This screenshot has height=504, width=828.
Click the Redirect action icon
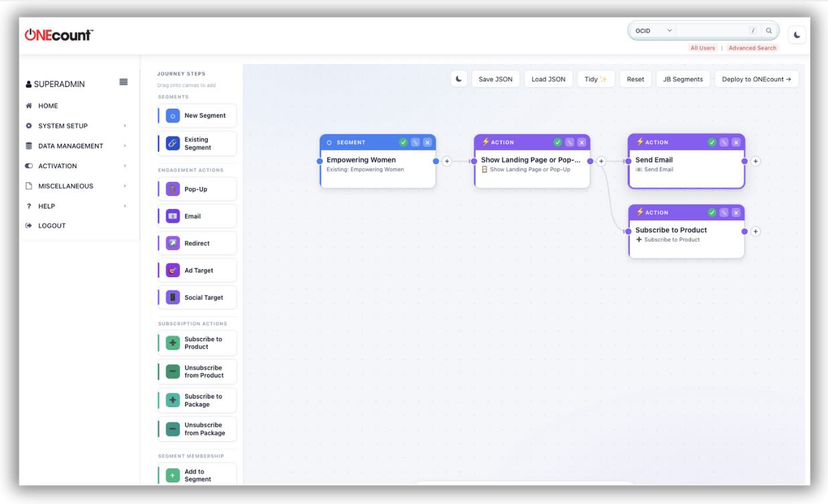click(x=173, y=244)
